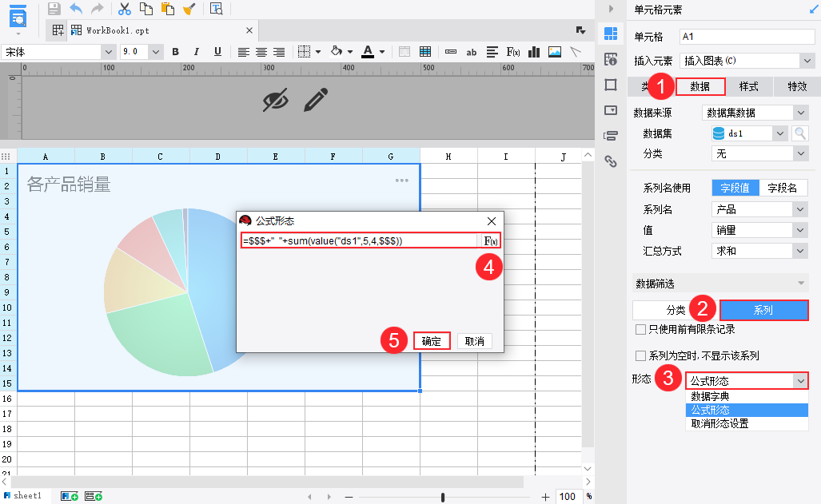Screen dimensions: 821x504
Task: Click the insert image icon in toolbar
Action: [555, 52]
